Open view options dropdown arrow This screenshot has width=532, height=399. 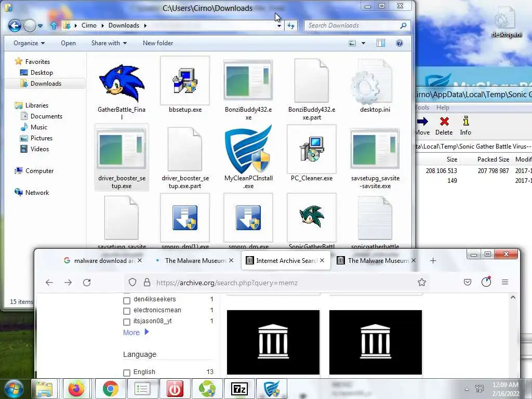point(363,43)
